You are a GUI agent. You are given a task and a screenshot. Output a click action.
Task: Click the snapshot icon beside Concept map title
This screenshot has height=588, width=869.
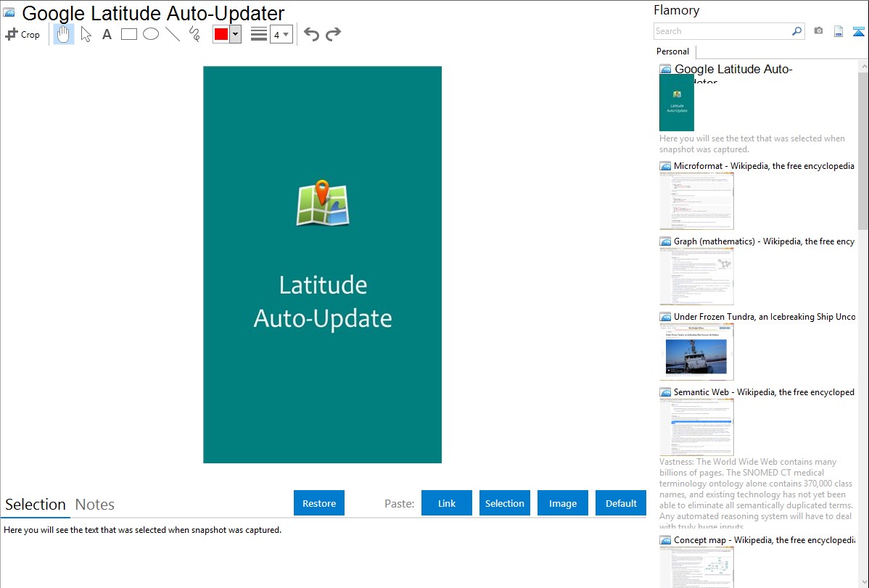(665, 540)
